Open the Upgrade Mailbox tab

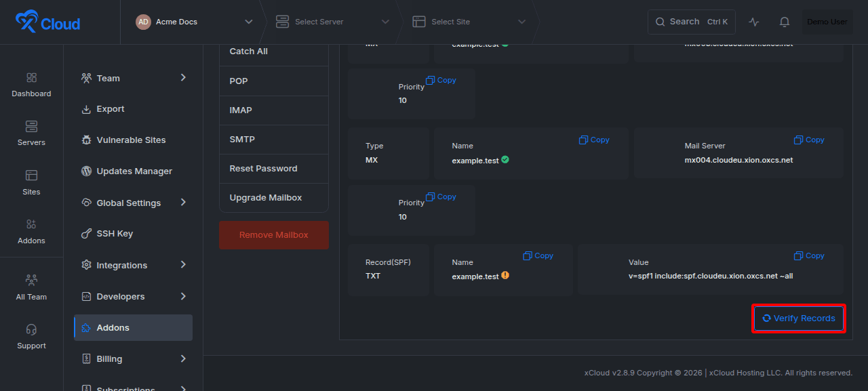tap(274, 197)
